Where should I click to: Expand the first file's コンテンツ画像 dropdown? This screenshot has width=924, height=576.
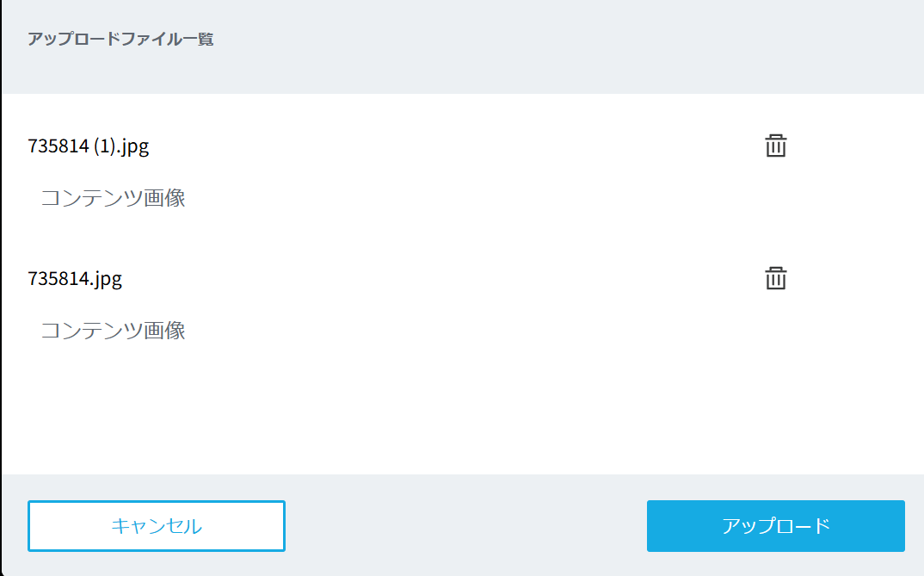point(114,199)
